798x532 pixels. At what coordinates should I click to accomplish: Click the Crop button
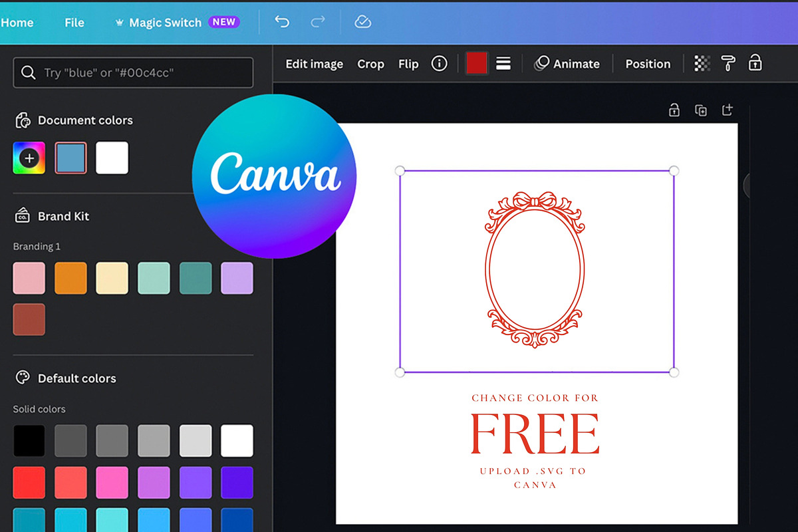tap(370, 64)
